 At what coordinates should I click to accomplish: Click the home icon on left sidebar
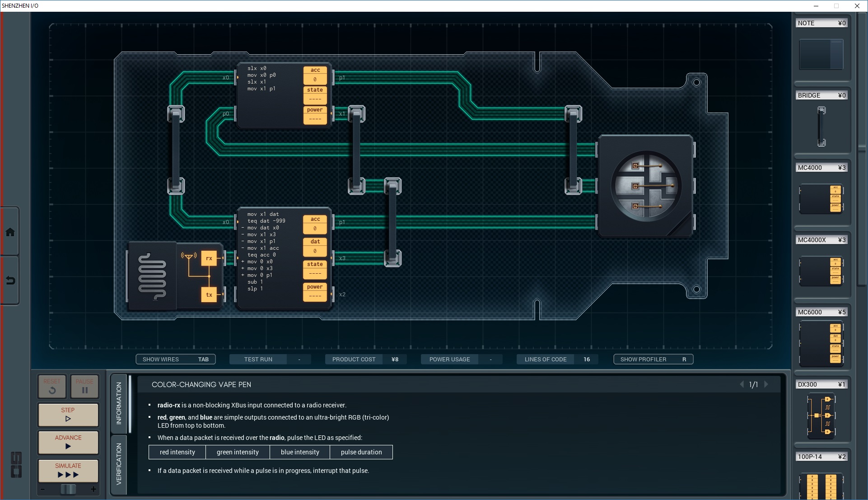[10, 232]
